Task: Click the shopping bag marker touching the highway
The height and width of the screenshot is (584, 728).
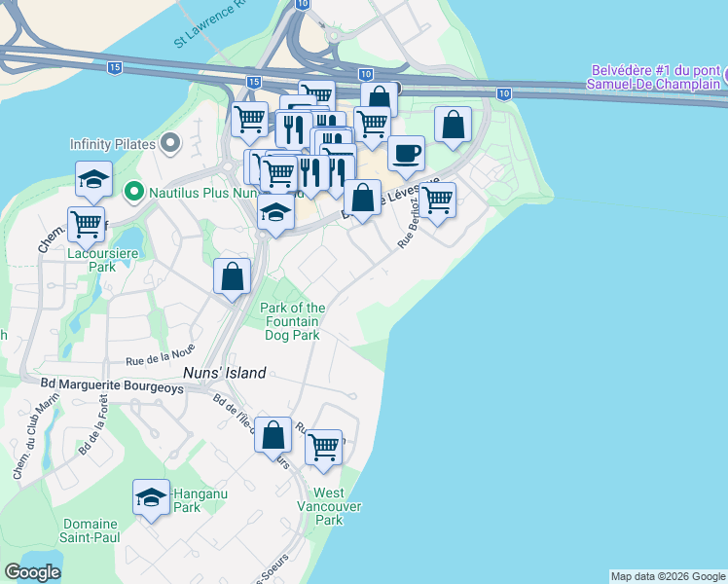Action: tap(380, 98)
